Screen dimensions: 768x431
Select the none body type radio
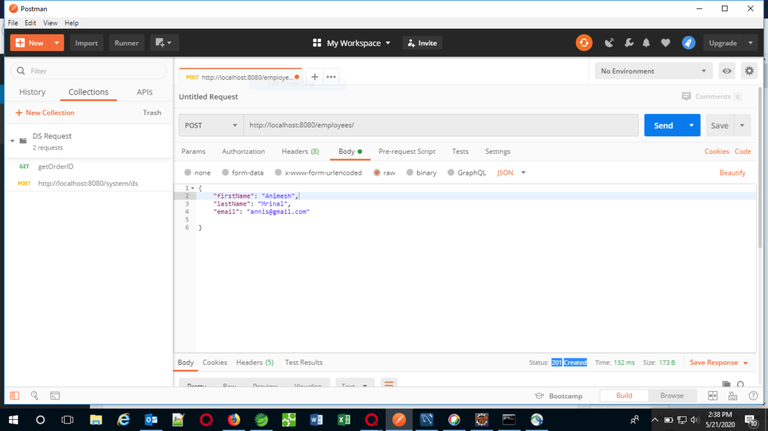[x=188, y=172]
